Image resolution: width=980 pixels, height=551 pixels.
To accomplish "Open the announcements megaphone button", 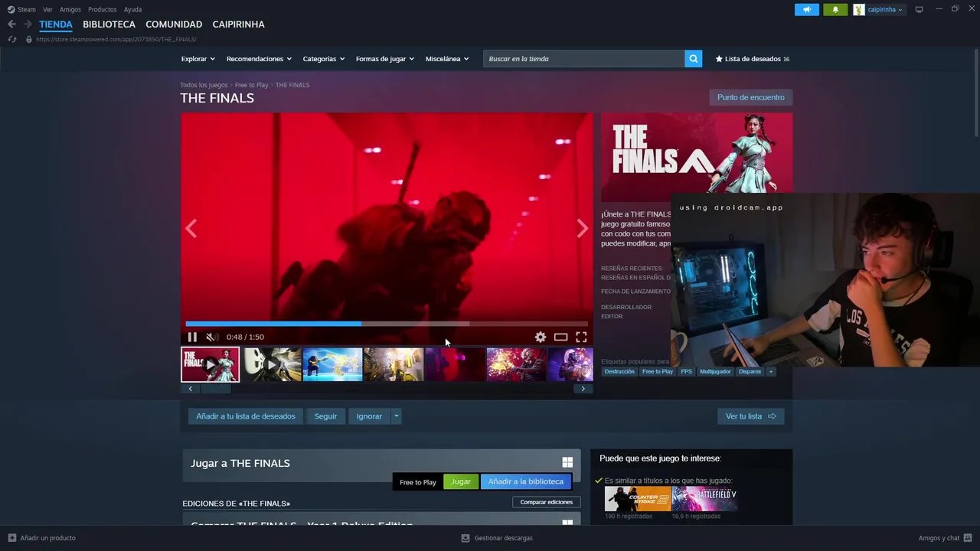I will [806, 9].
